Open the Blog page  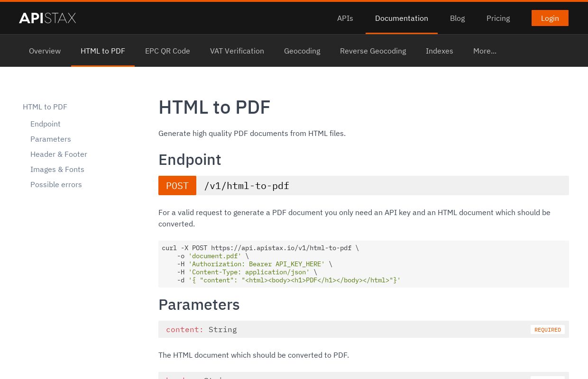[x=457, y=18]
